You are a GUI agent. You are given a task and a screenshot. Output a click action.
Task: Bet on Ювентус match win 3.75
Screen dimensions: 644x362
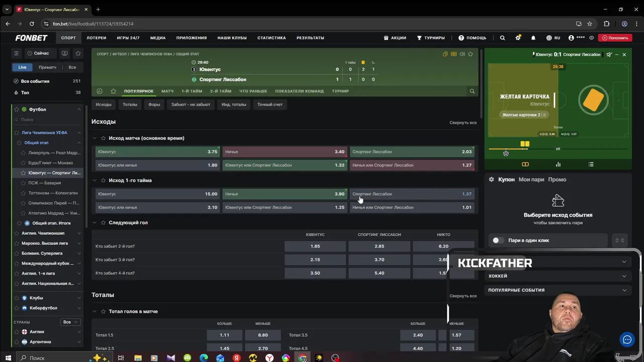pos(157,152)
